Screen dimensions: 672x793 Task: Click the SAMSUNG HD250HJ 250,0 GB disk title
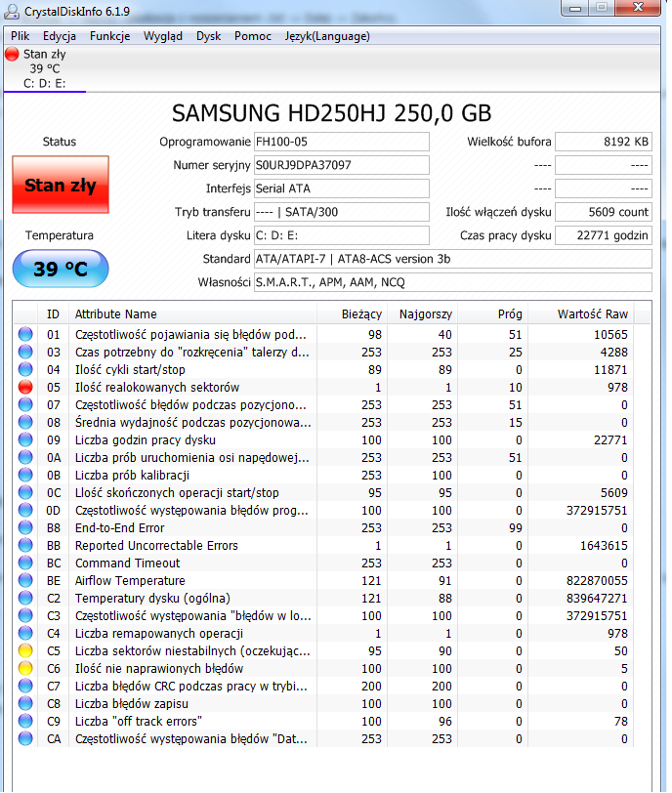[332, 113]
